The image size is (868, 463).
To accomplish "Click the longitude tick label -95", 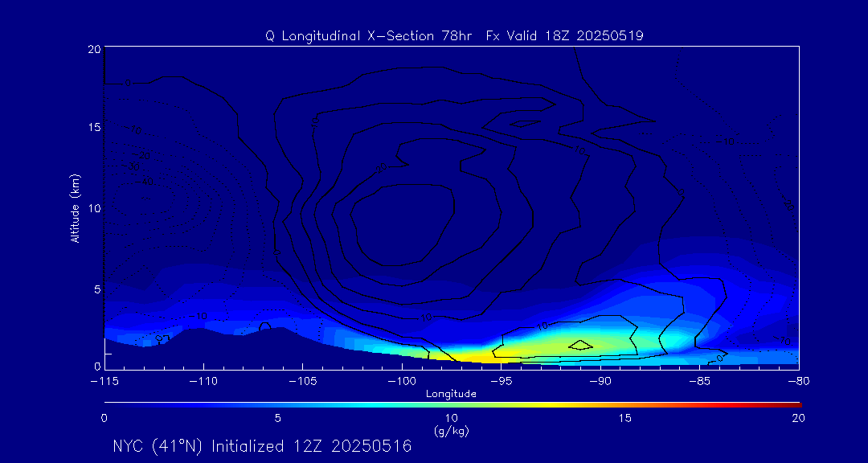I will [x=501, y=382].
